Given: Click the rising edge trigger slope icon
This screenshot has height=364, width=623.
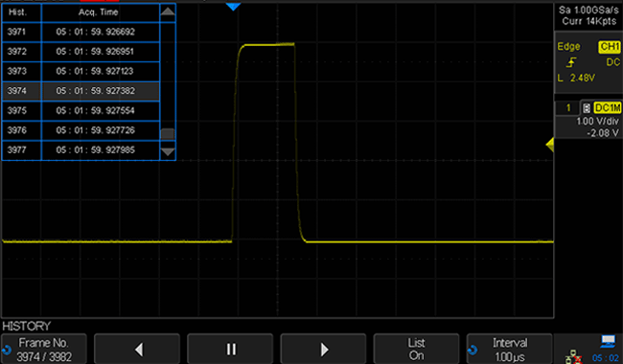Looking at the screenshot, I should [x=571, y=62].
